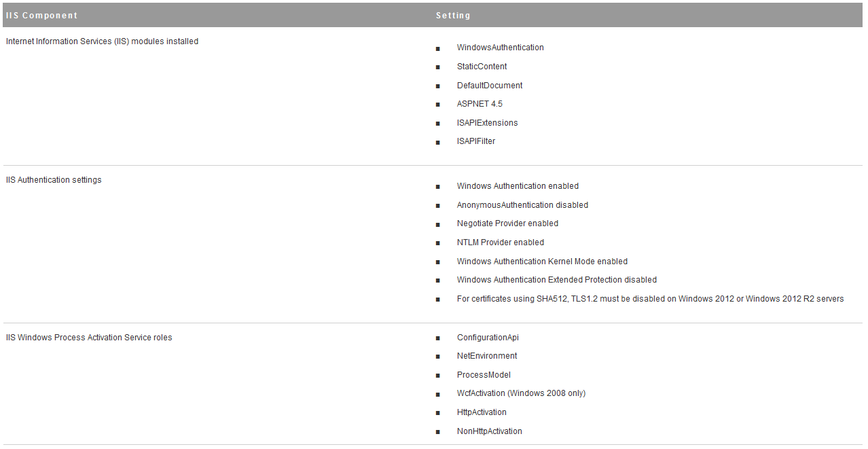Screen dimensions: 868x449
Task: Click the ISAPIFilter entry
Action: click(x=476, y=141)
